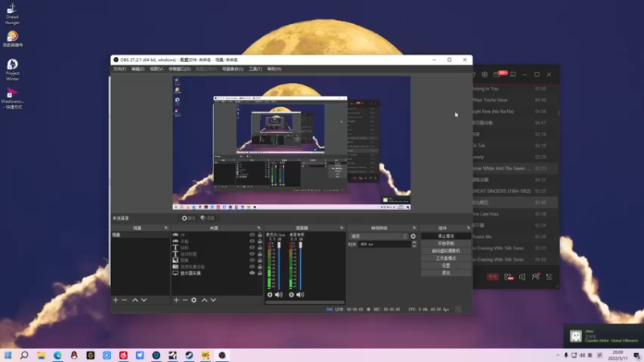Viewport: 644px width, 362px height.
Task: Toggle visibility of the image source row
Action: point(252,260)
